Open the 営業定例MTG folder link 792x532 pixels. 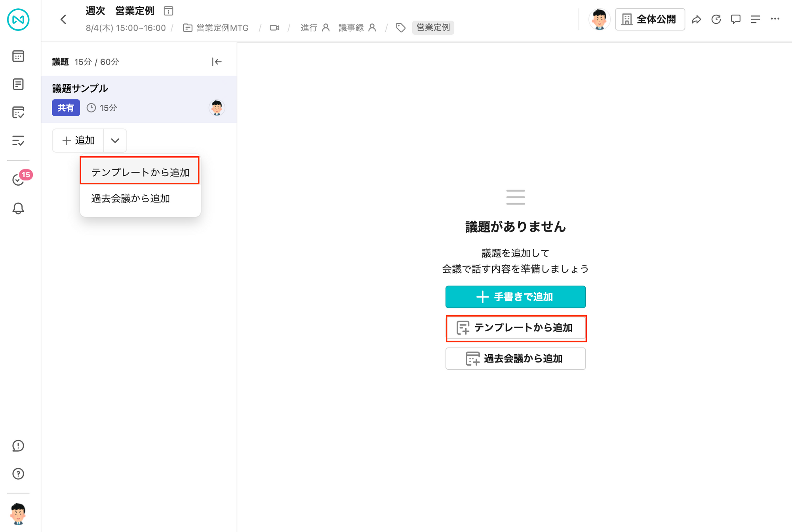pos(216,28)
